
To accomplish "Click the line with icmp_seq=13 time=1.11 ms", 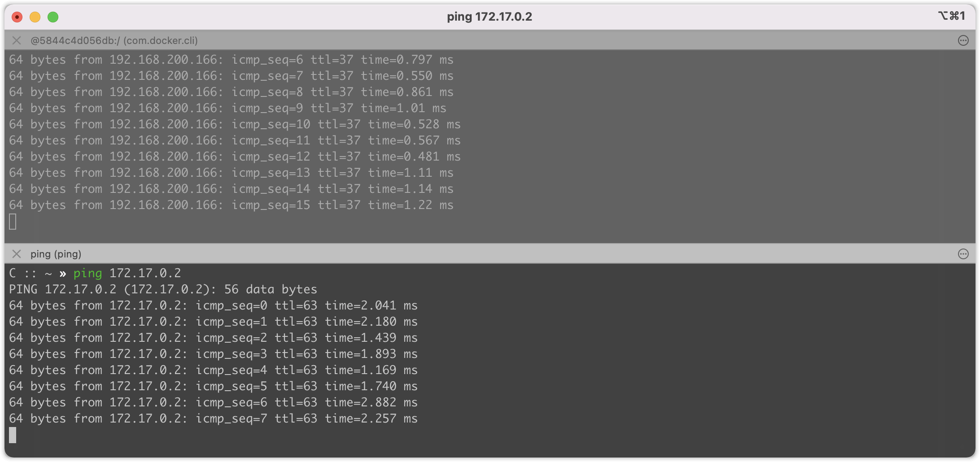I will (231, 173).
